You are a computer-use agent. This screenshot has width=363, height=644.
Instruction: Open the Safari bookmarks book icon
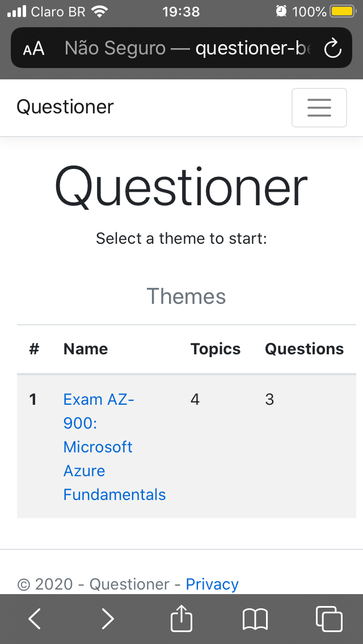point(255,618)
